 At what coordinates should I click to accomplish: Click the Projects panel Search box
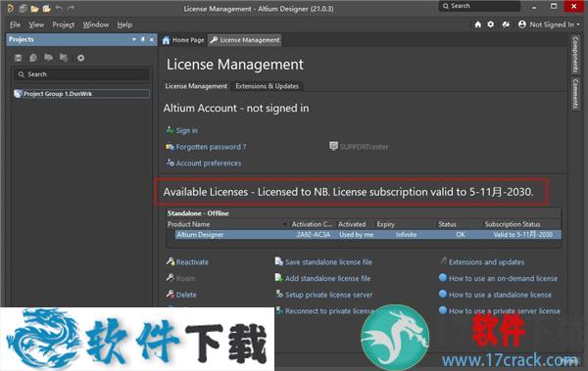tap(81, 74)
